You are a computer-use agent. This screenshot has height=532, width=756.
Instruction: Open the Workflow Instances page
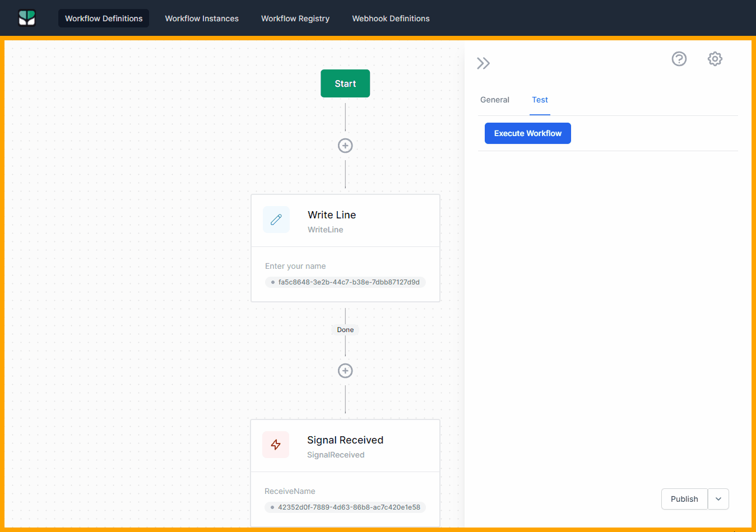pos(201,18)
